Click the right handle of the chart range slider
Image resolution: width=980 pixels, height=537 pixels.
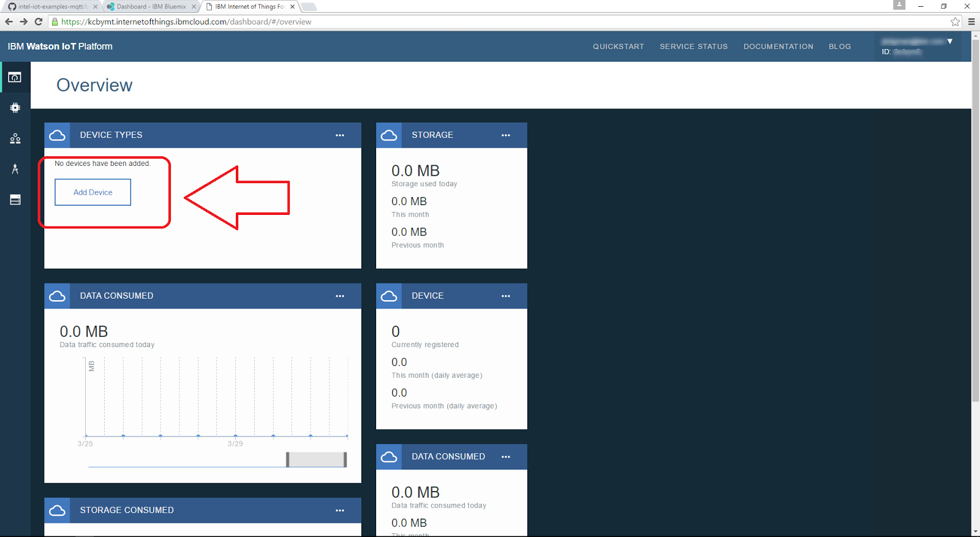(345, 460)
